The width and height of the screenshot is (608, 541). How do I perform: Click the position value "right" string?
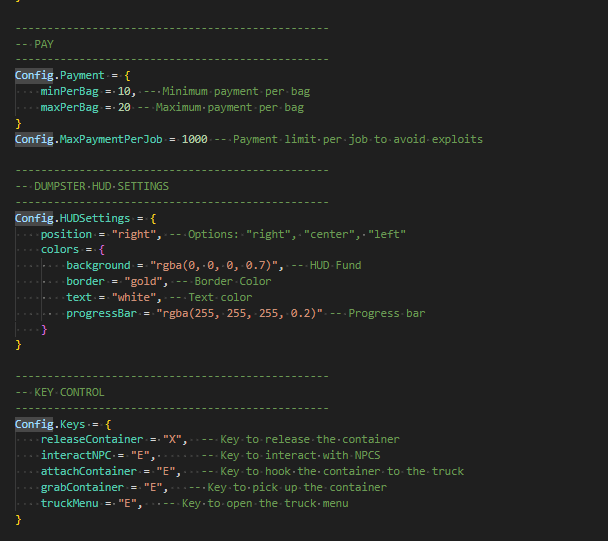click(131, 234)
